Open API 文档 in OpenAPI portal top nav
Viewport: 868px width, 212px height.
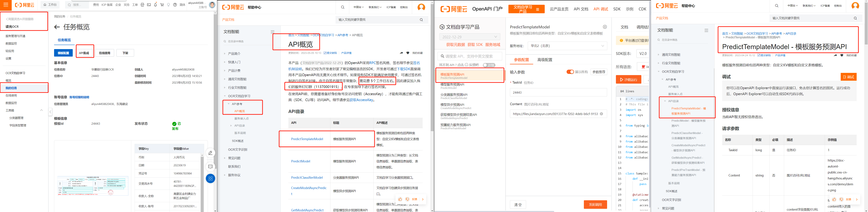(x=581, y=9)
